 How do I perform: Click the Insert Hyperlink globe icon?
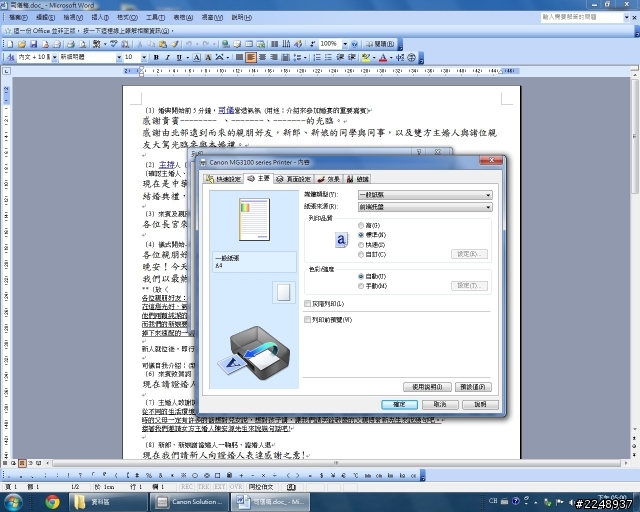225,44
